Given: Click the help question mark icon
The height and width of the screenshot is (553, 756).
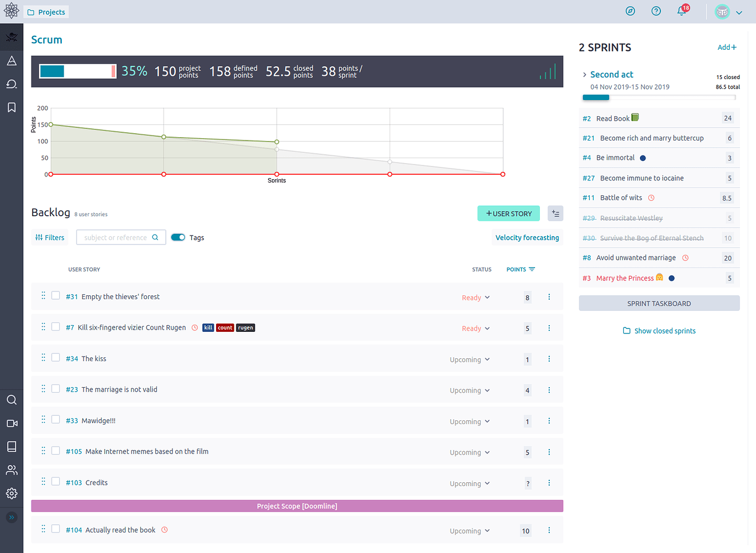Looking at the screenshot, I should click(656, 12).
